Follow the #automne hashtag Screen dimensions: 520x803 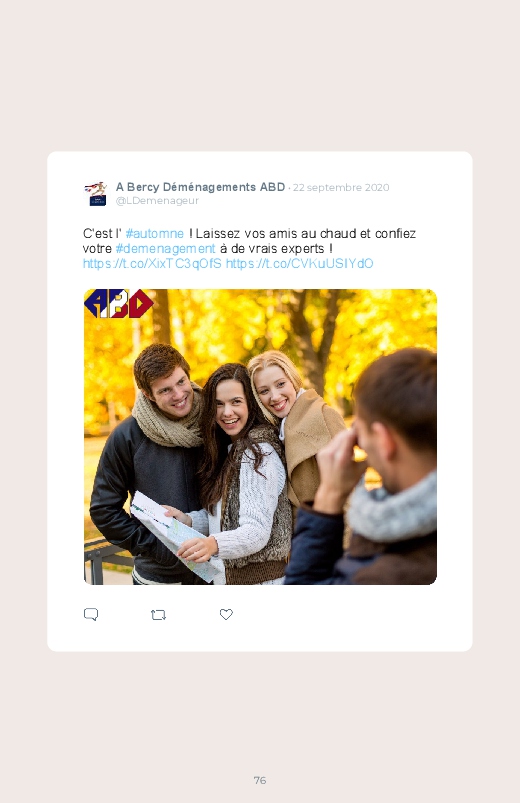click(x=155, y=234)
